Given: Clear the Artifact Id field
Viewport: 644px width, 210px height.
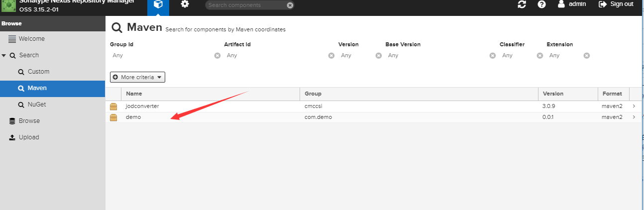Looking at the screenshot, I should [331, 56].
